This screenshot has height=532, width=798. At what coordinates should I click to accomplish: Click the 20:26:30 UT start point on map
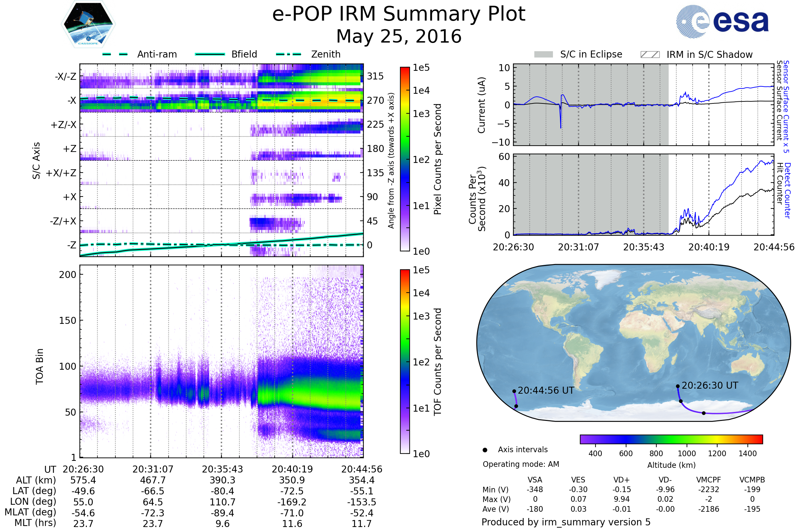point(678,386)
